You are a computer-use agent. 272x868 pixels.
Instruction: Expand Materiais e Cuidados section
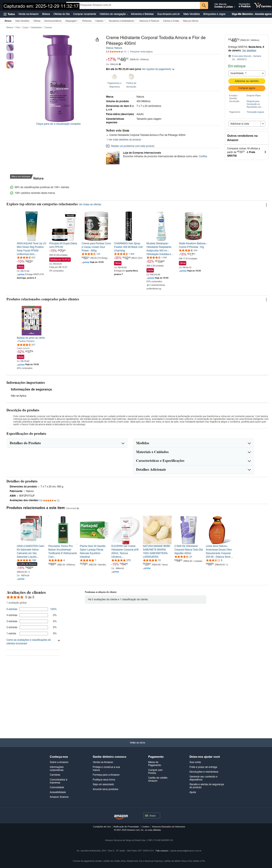click(193, 452)
